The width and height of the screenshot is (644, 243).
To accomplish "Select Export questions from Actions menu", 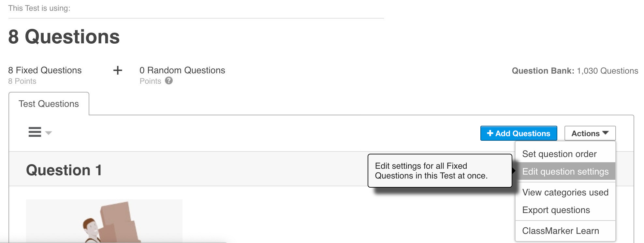I will click(x=556, y=210).
